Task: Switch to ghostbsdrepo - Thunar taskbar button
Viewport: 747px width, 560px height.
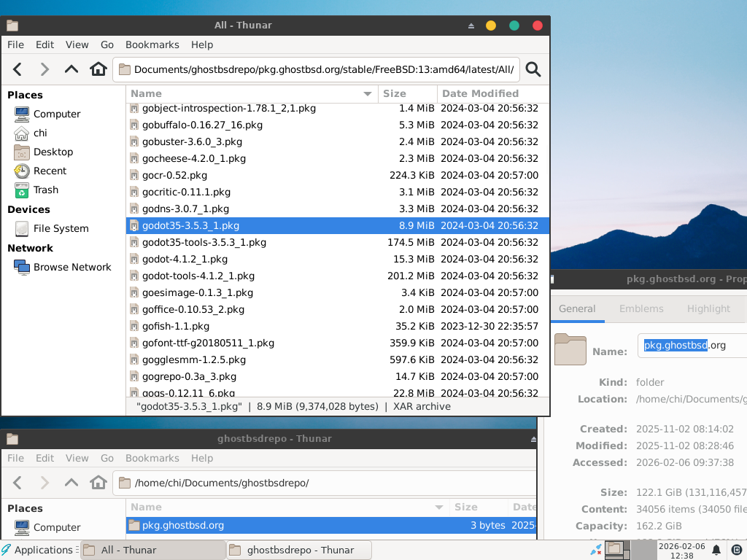Action: (x=299, y=550)
